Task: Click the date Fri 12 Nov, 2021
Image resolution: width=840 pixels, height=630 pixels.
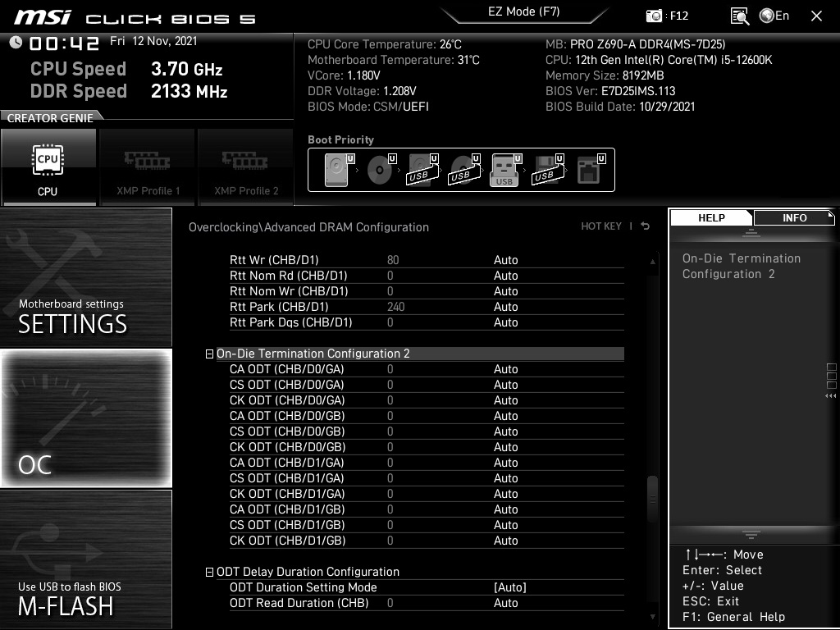Action: (x=153, y=41)
